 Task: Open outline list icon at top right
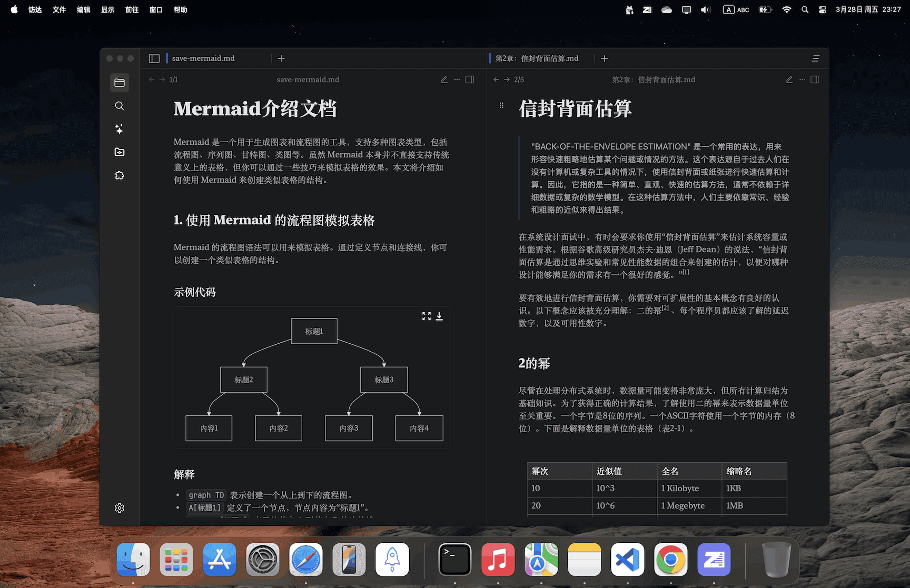[x=816, y=58]
